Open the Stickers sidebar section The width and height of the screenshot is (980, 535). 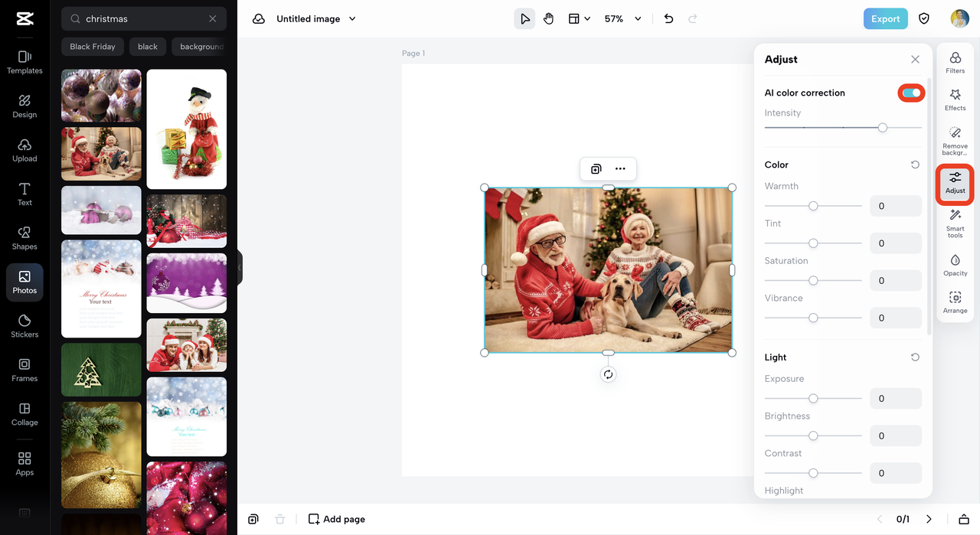[x=24, y=327]
